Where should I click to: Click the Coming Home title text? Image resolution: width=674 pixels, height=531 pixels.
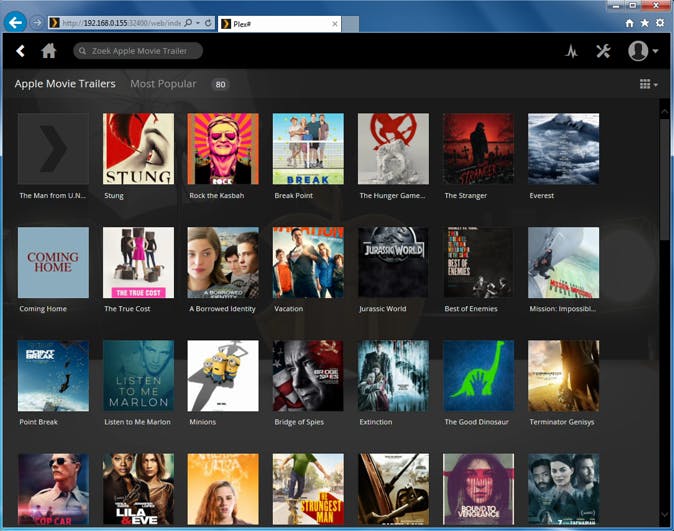[x=43, y=309]
